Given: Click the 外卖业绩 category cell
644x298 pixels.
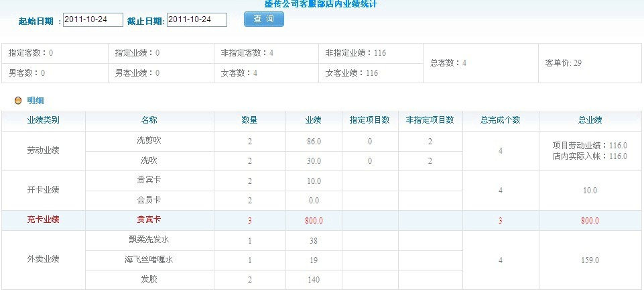Looking at the screenshot, I should pyautogui.click(x=43, y=260).
